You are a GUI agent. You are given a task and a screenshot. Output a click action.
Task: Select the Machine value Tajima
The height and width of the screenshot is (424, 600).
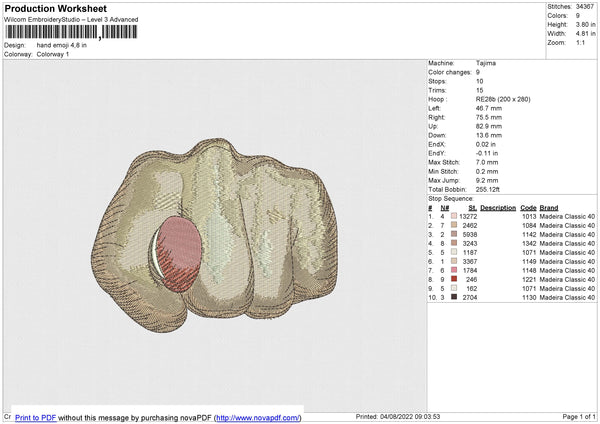point(486,63)
